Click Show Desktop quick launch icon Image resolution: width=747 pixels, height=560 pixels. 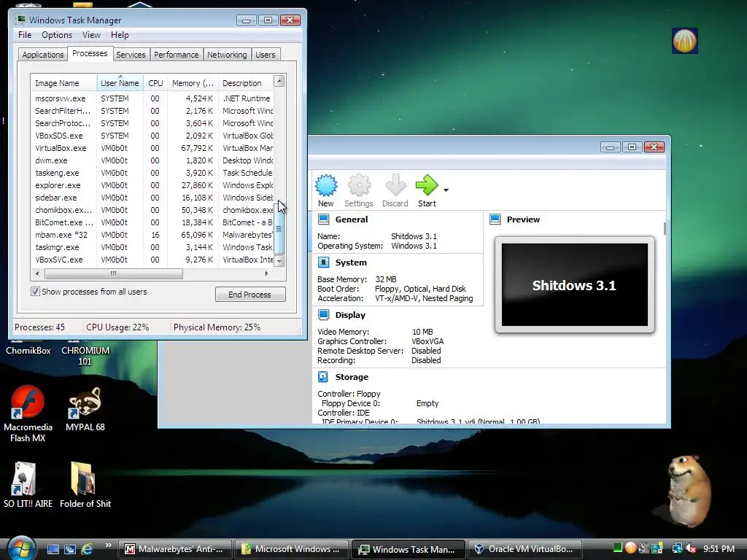click(53, 549)
